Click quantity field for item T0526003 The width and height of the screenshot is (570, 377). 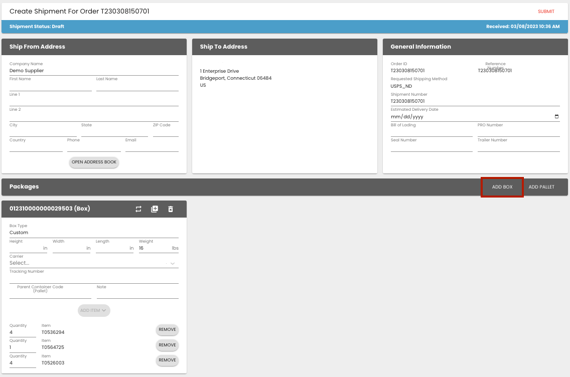pyautogui.click(x=23, y=363)
